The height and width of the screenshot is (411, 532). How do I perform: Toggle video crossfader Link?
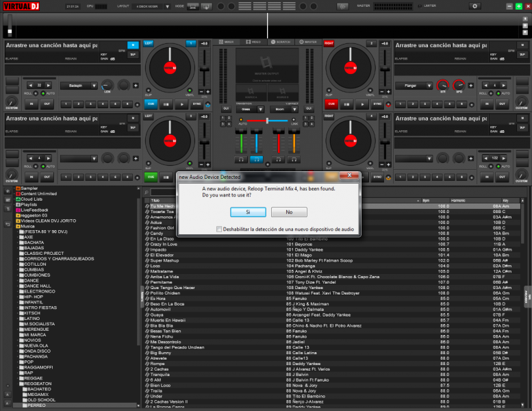point(294,120)
